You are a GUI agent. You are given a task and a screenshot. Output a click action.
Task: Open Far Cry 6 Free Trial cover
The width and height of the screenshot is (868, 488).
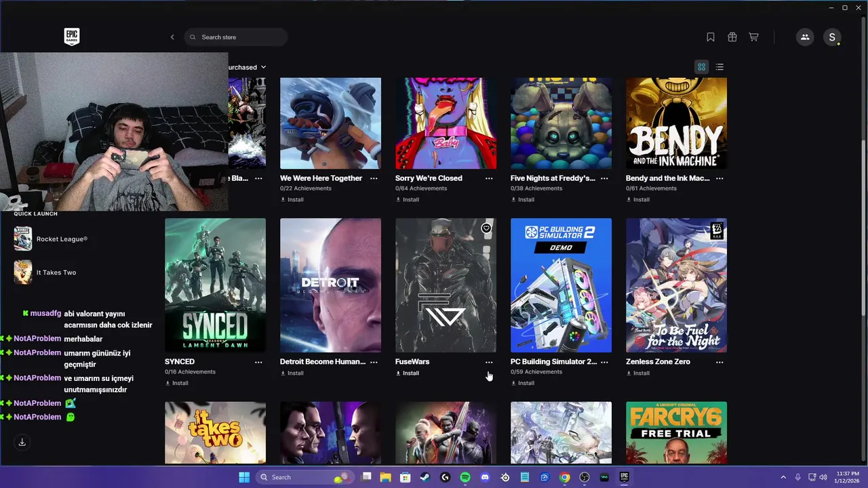pyautogui.click(x=676, y=433)
